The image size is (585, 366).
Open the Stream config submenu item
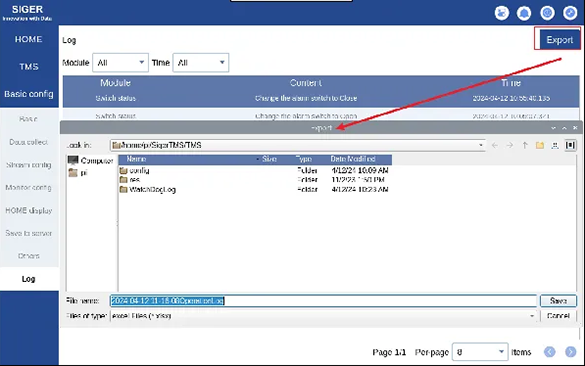coord(29,165)
